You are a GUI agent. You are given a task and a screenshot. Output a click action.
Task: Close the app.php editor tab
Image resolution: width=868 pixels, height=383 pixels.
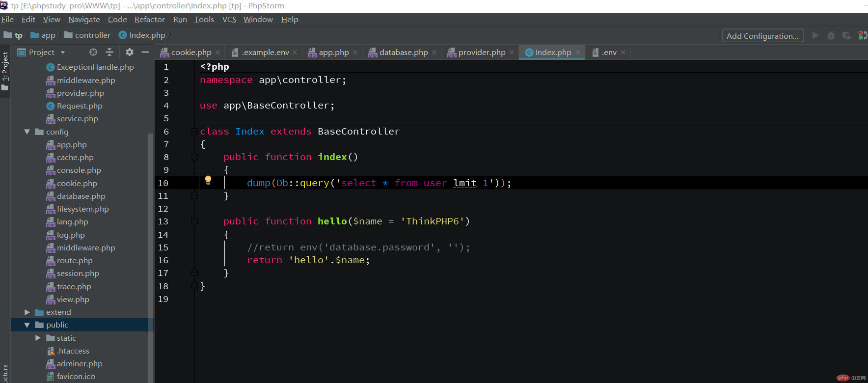coord(355,53)
